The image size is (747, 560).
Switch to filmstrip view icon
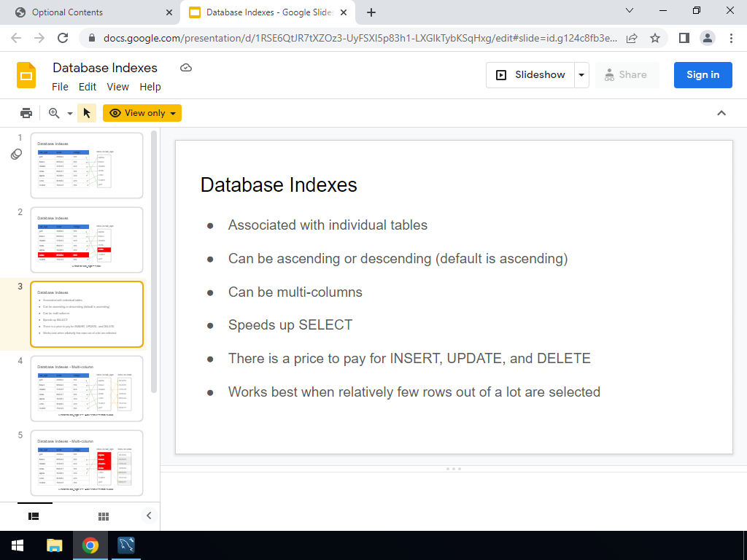pos(34,516)
